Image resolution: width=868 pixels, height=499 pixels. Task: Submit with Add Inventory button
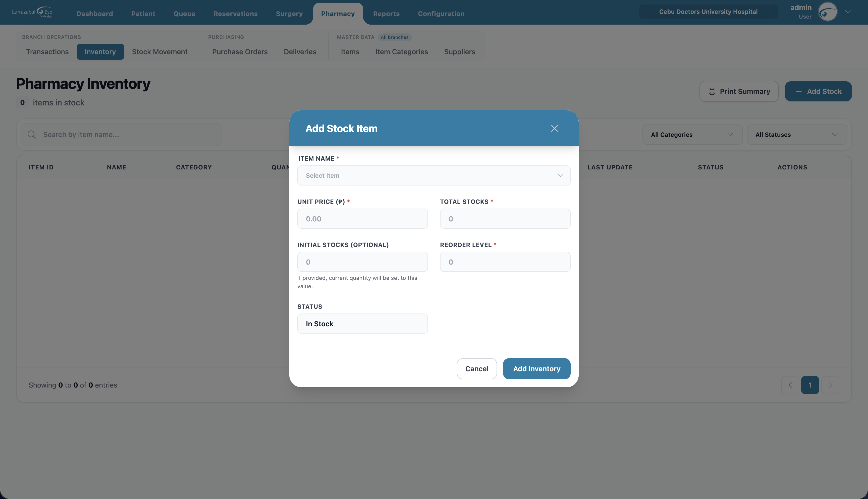pos(536,369)
